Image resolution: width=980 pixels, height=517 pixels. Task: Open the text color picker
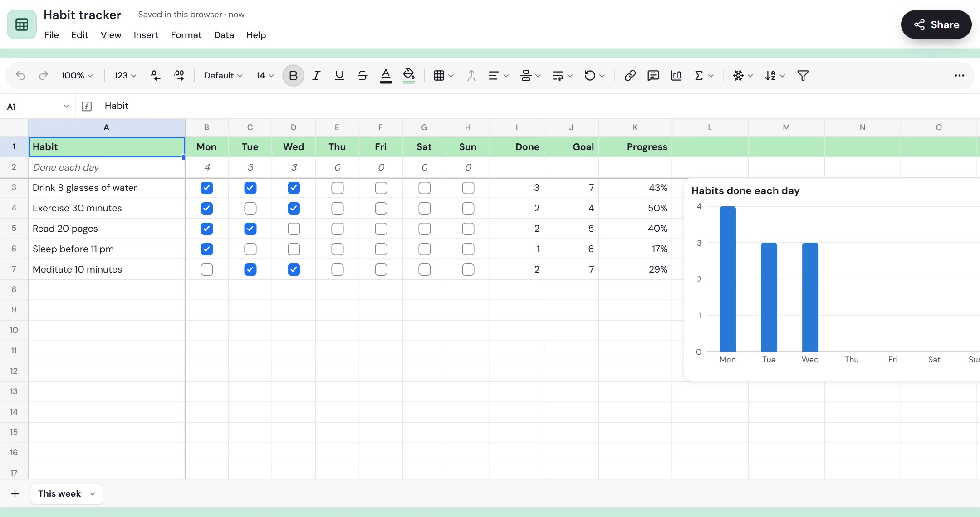[386, 76]
